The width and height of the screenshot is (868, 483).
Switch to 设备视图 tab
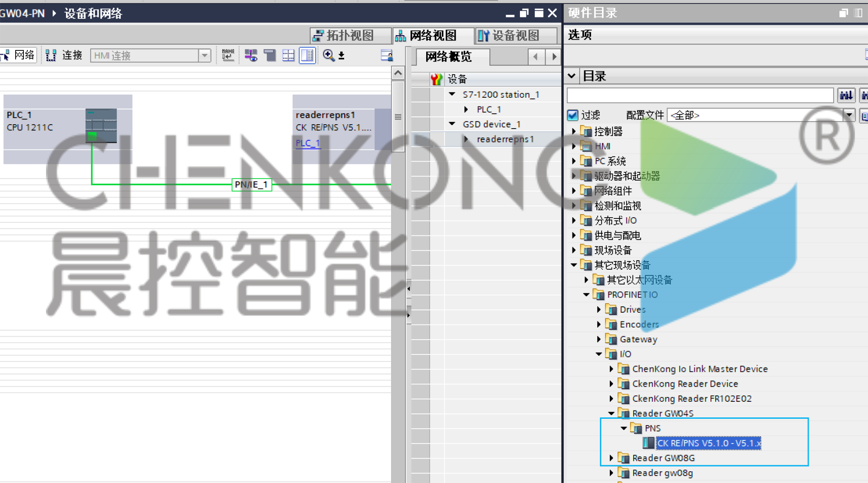point(510,35)
